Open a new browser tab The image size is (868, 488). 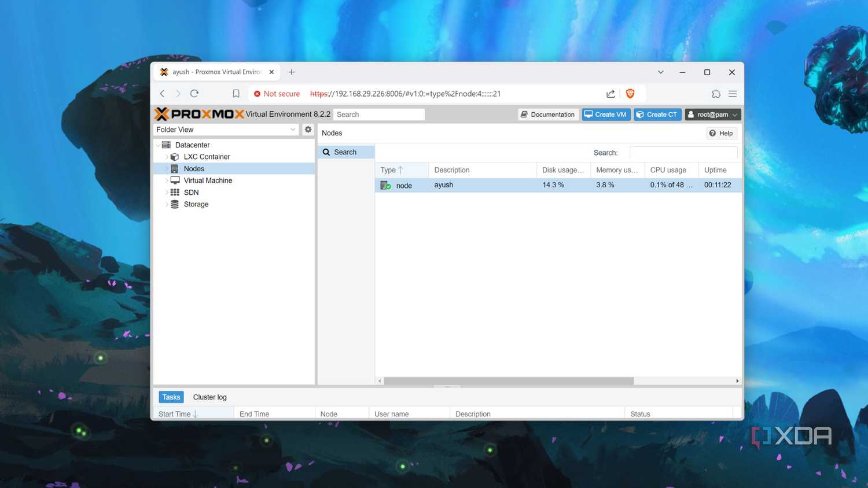[292, 72]
